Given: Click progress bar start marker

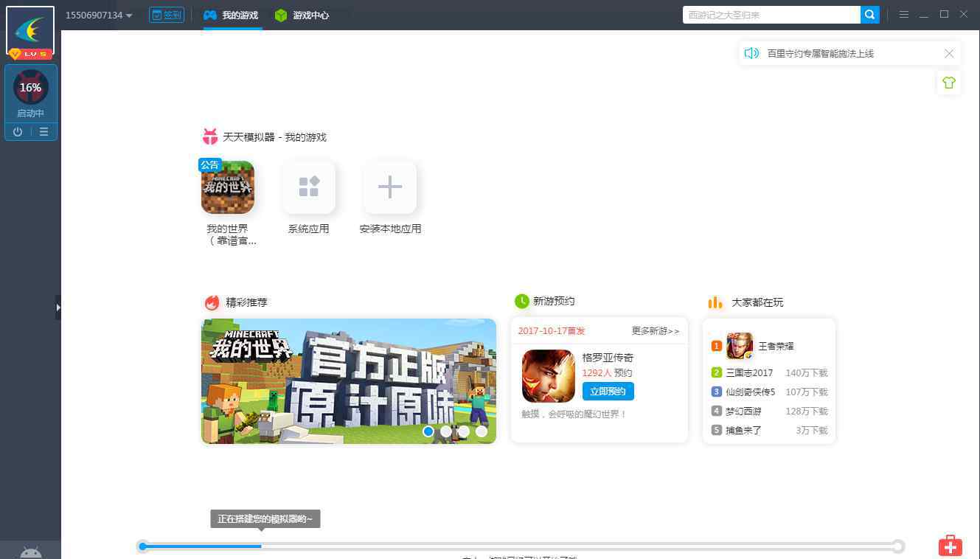Looking at the screenshot, I should pyautogui.click(x=143, y=546).
